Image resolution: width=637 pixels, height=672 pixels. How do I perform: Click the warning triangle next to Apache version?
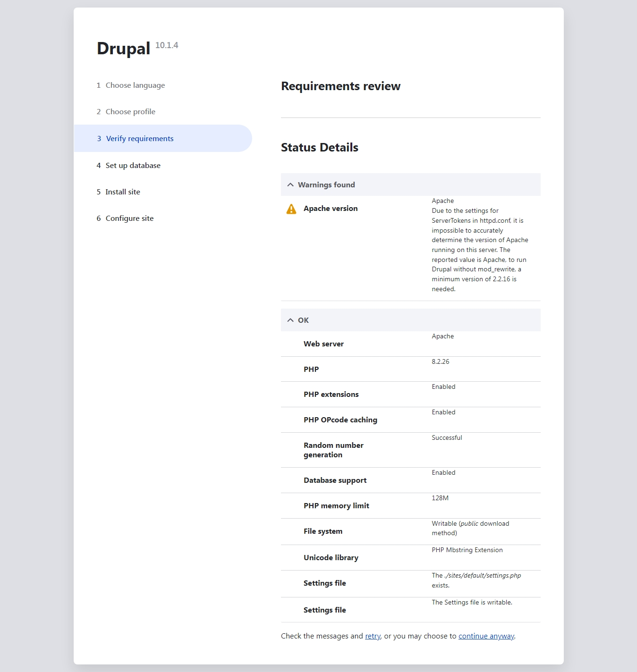coord(291,208)
